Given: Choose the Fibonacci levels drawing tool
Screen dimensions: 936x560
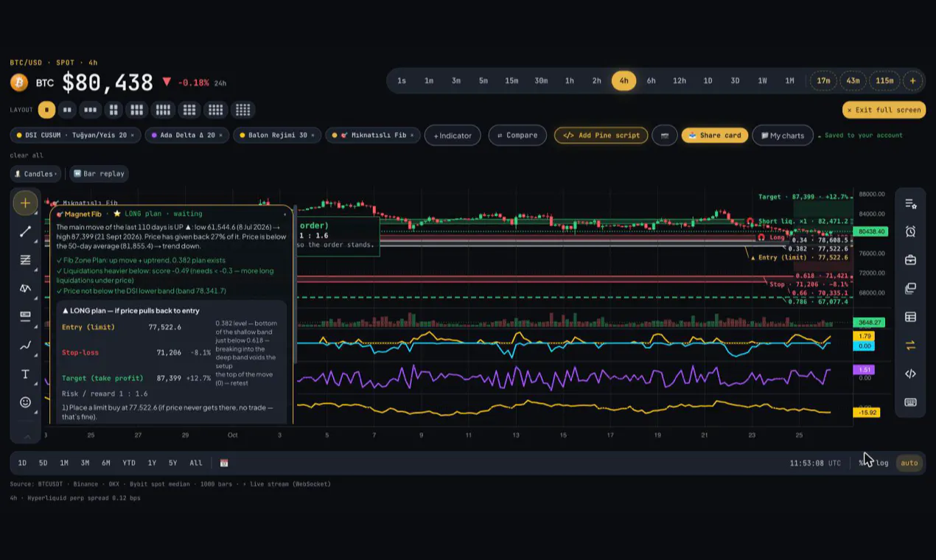Looking at the screenshot, I should click(x=25, y=259).
